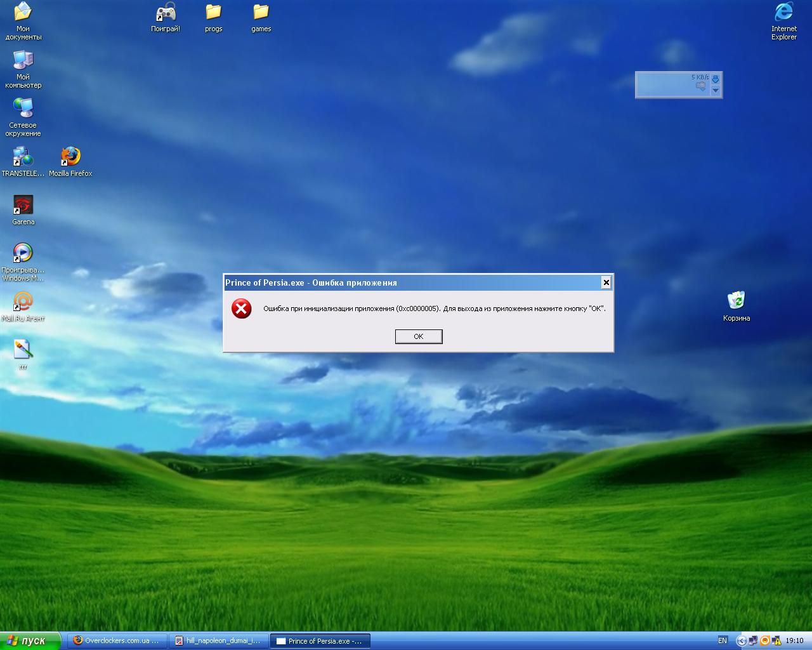Show hidden tray icons with the chevron

coord(741,641)
